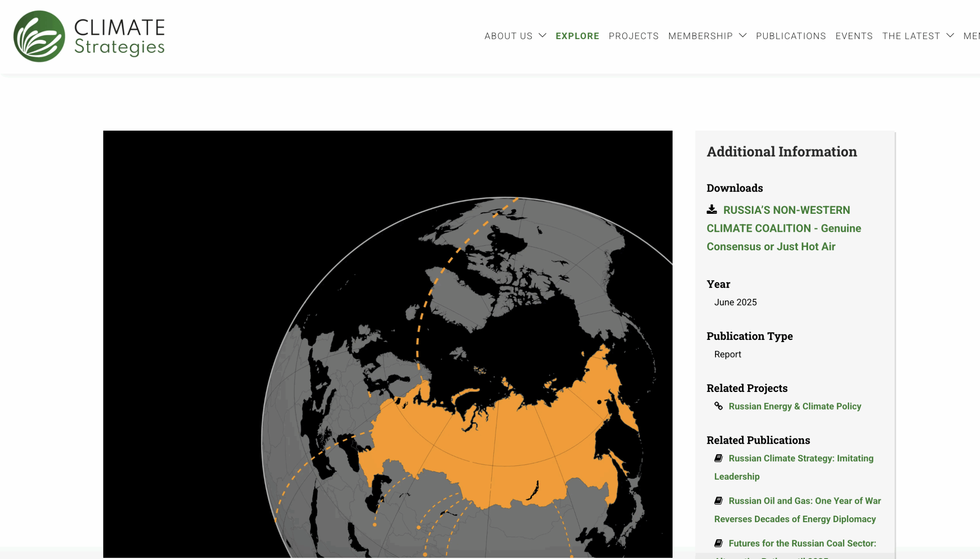Click the book icon beside Futures for Russian Coal
Screen dimensions: 980x559
click(x=719, y=543)
